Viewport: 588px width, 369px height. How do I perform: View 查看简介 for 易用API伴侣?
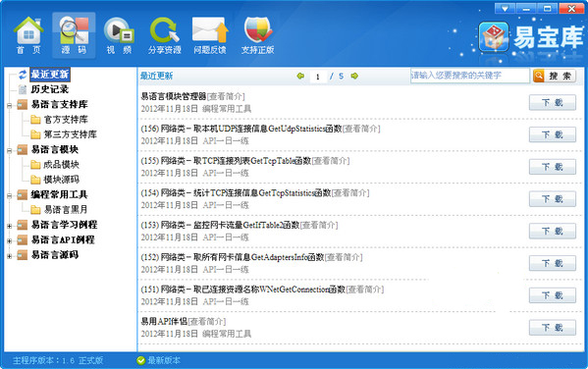(x=207, y=321)
